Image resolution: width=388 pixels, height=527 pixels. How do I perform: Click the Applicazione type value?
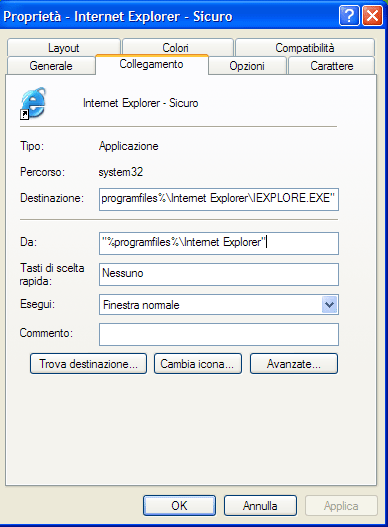[x=128, y=146]
